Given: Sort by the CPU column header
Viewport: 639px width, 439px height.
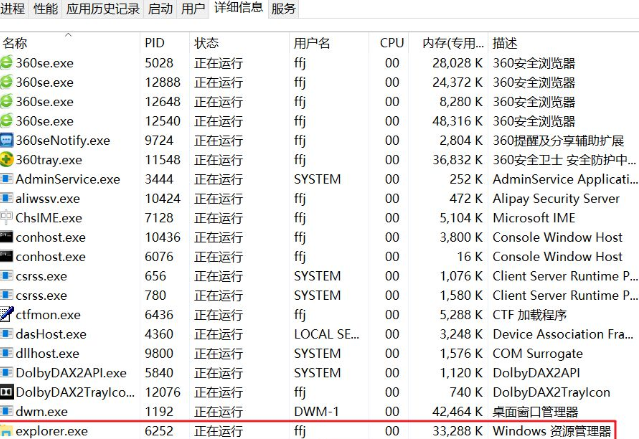Looking at the screenshot, I should coord(391,43).
